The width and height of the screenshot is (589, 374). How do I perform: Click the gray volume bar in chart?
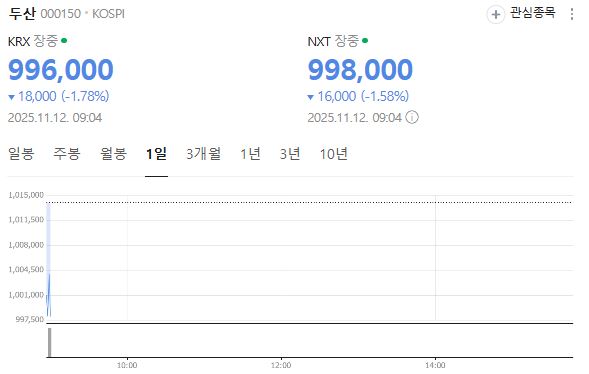click(x=49, y=342)
